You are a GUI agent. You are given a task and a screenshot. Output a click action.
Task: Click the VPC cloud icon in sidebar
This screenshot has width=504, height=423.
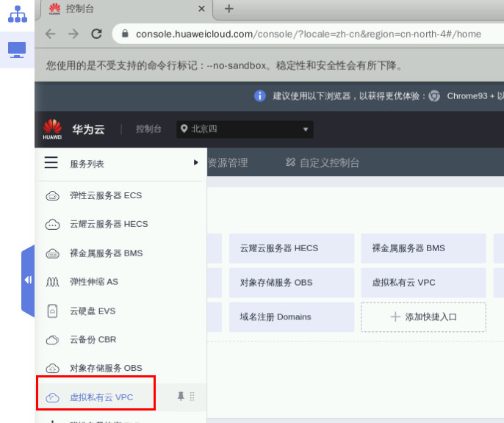[52, 397]
